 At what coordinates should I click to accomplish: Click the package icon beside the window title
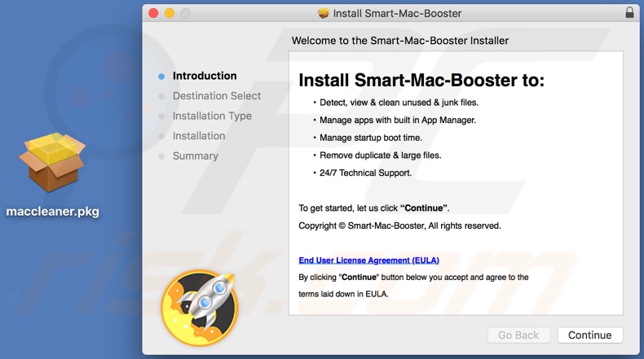324,14
